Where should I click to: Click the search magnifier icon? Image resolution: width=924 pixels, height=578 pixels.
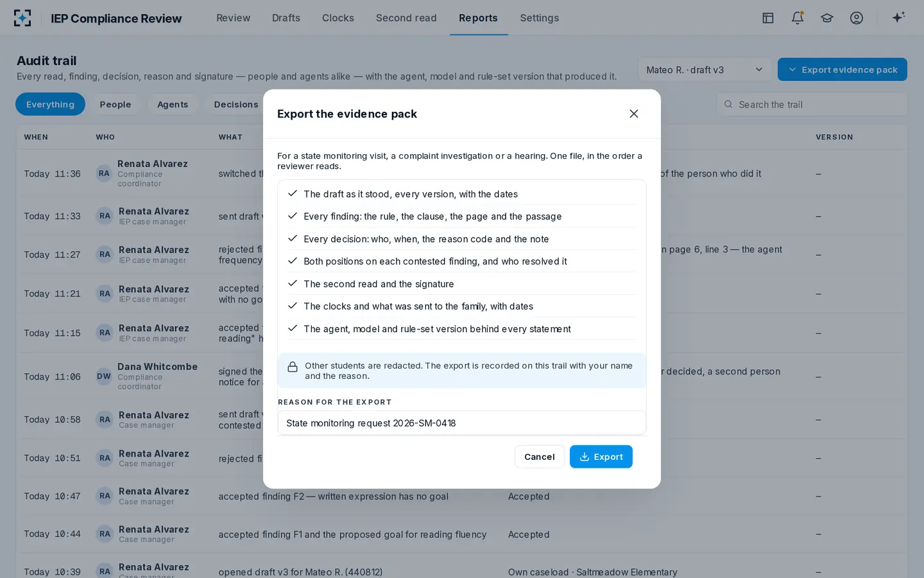[x=728, y=104]
